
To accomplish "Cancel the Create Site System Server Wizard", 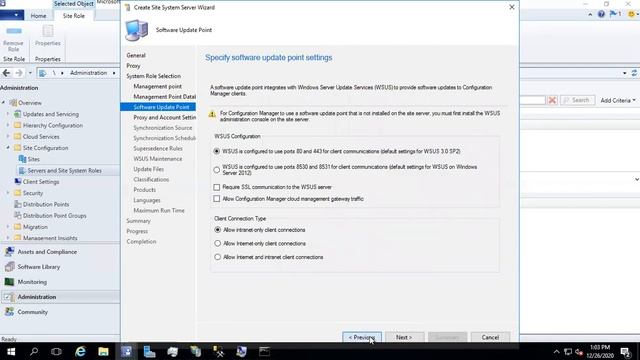I will point(490,337).
